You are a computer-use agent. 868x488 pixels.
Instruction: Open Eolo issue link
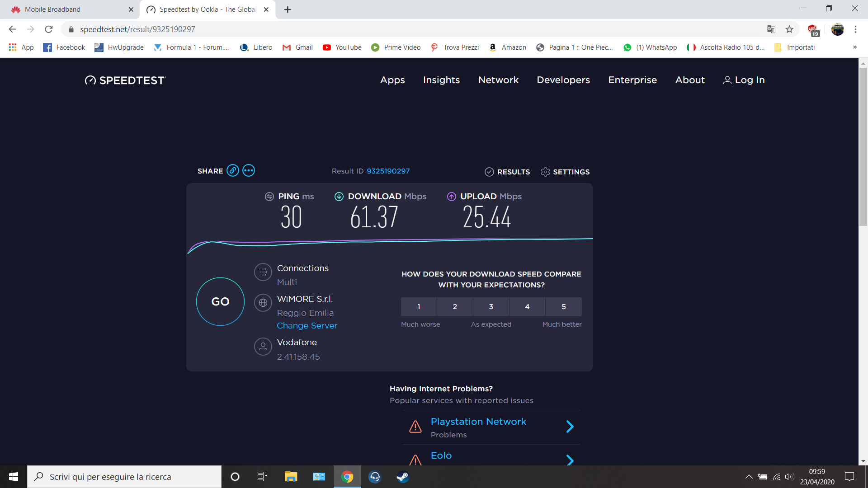coord(441,455)
